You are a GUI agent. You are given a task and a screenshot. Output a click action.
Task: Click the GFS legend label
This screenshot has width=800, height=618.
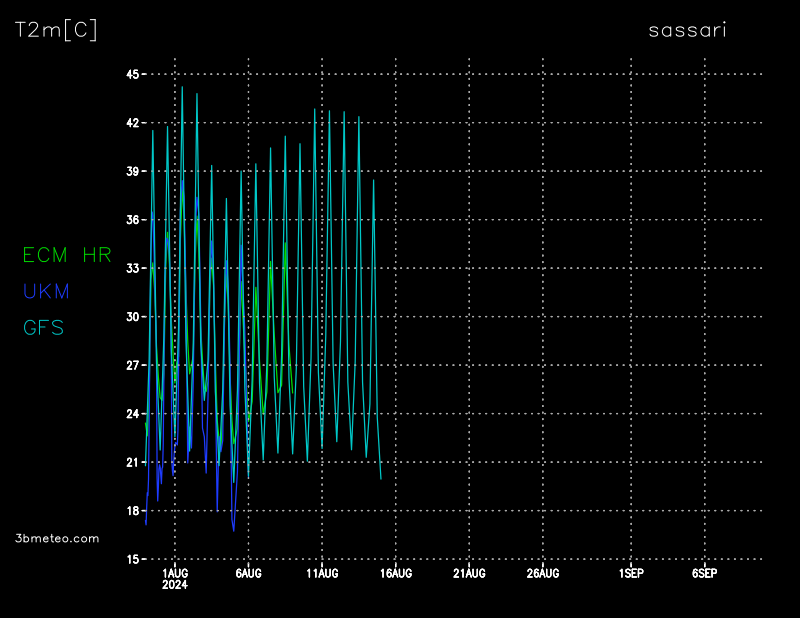(x=44, y=327)
